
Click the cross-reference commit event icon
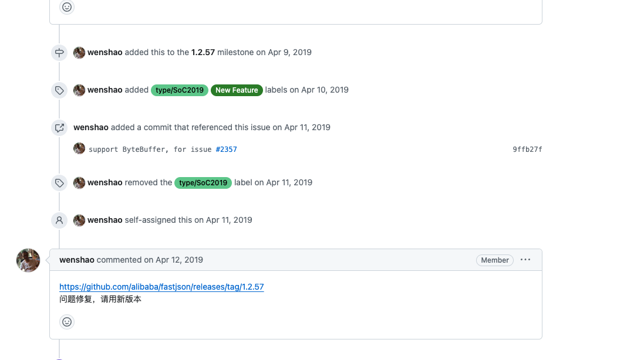(59, 127)
